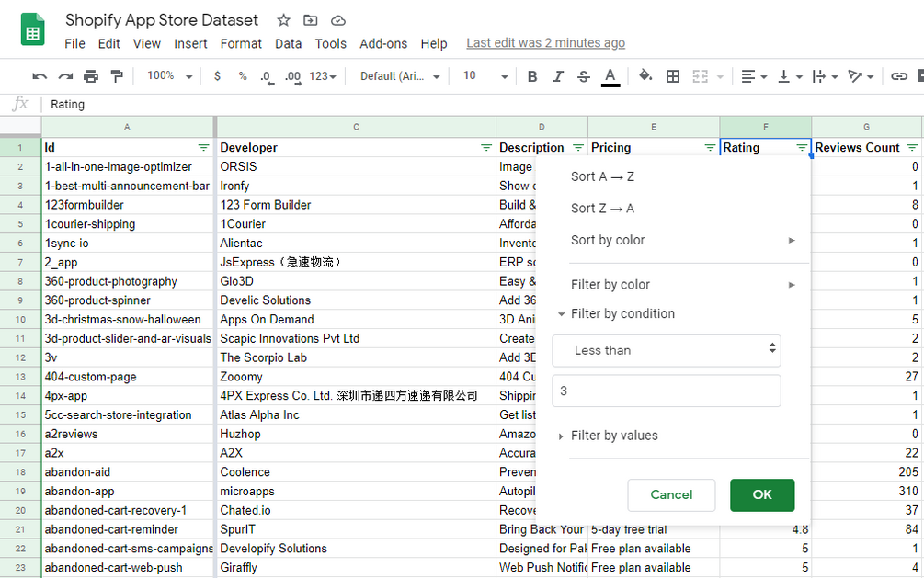Toggle strikethrough formatting
The height and width of the screenshot is (578, 924).
(x=584, y=76)
